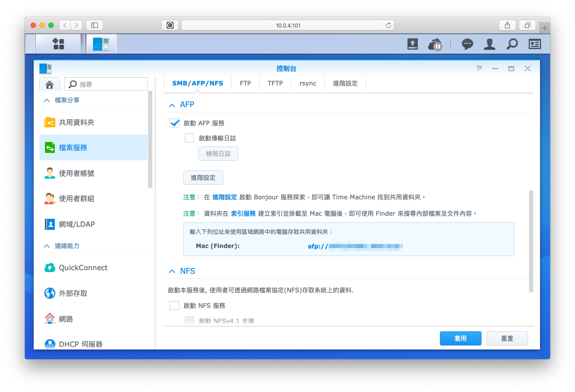Click the 搜尋 search field
This screenshot has height=392, width=575.
[x=106, y=84]
